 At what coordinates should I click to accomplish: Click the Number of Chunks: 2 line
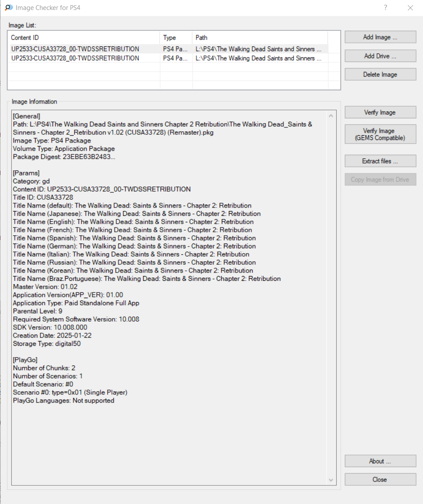tap(44, 368)
